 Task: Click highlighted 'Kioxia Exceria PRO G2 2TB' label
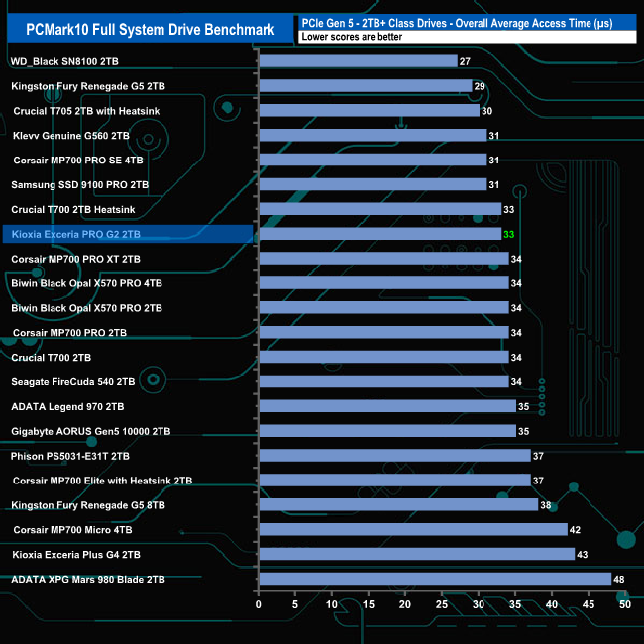pos(76,234)
